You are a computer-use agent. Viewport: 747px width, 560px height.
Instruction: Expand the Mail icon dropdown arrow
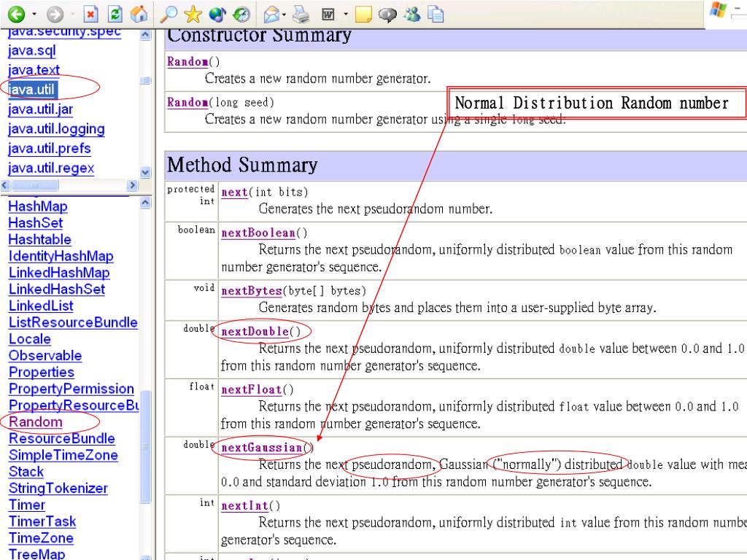pyautogui.click(x=284, y=15)
